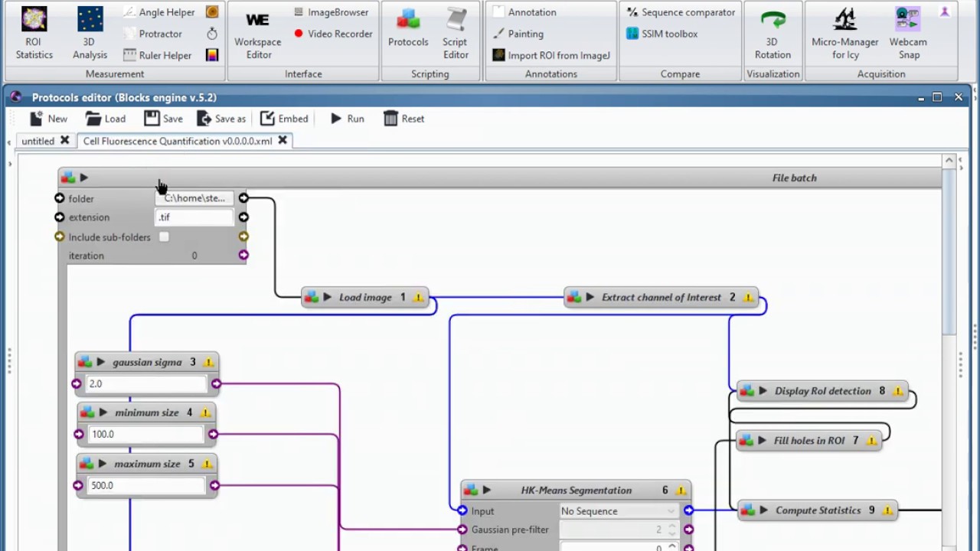
Task: Increment the Gaussian pre-filter stepper
Action: point(671,527)
